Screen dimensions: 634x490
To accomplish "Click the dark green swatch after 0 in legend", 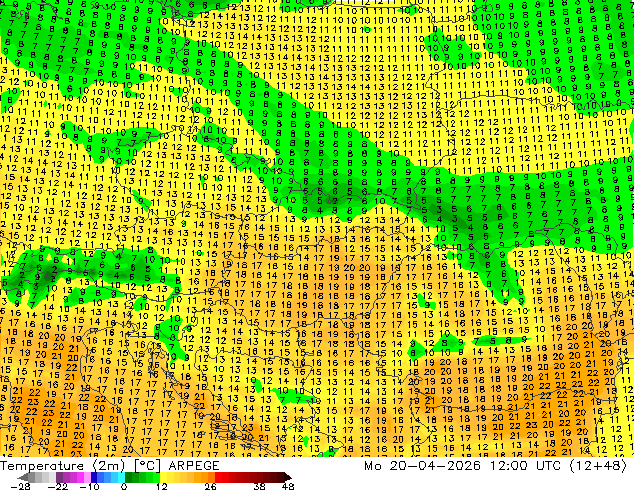I will pyautogui.click(x=129, y=477).
